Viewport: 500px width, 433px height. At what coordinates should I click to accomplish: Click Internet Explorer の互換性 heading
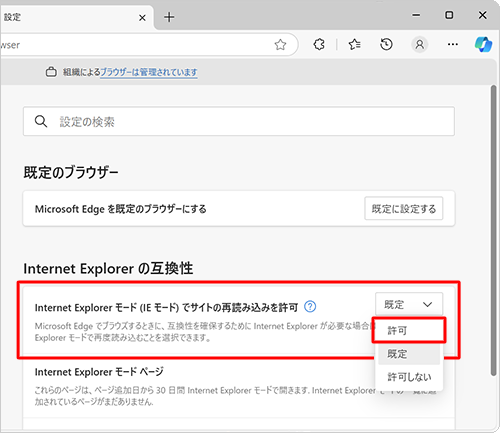(108, 268)
